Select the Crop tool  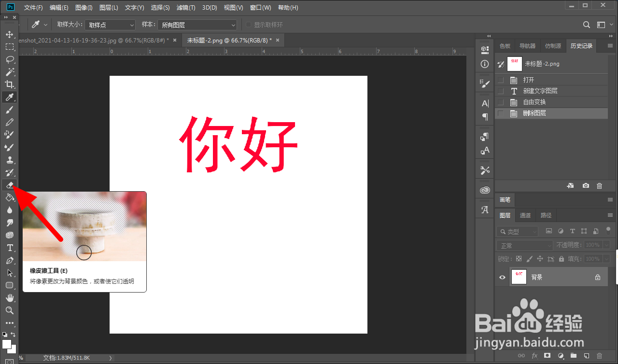[x=10, y=84]
